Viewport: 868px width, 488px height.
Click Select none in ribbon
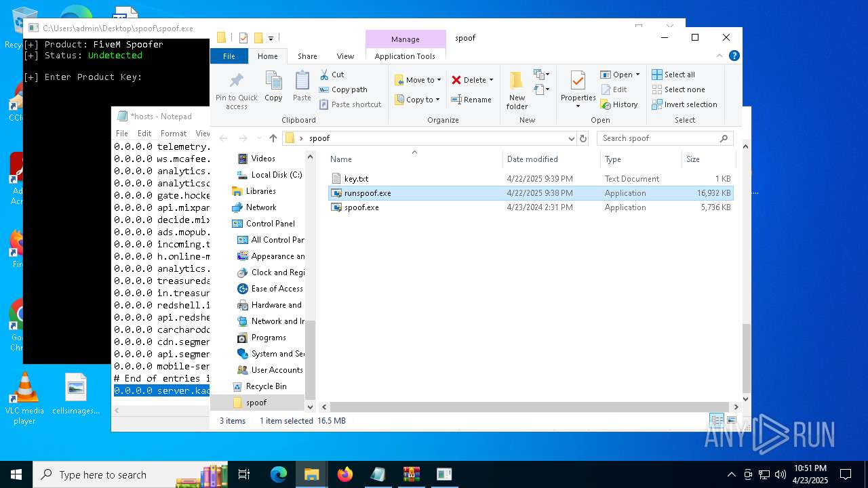click(x=678, y=89)
